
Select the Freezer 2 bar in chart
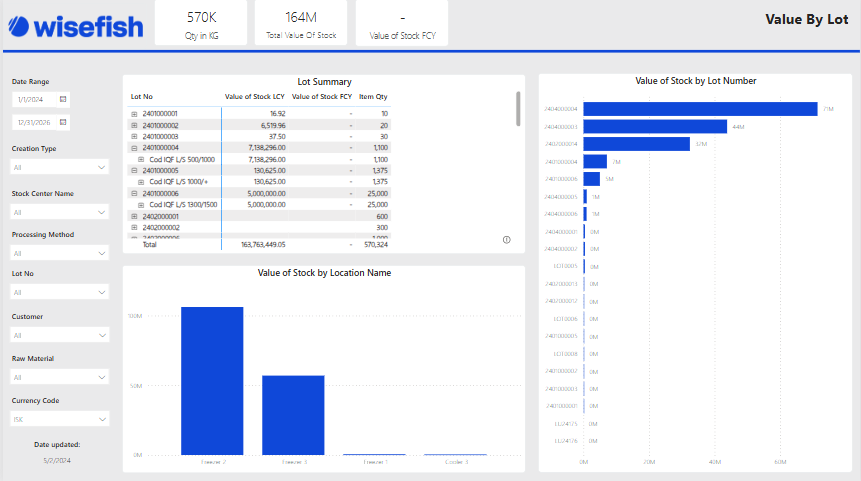pos(212,380)
